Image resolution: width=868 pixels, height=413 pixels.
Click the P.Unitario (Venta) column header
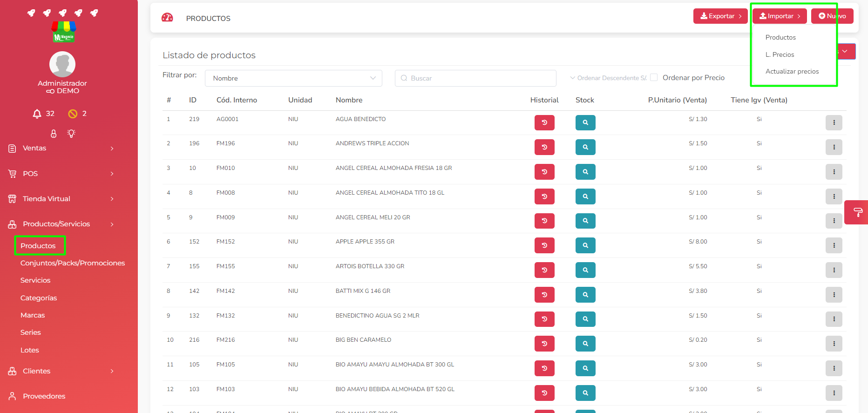point(678,100)
